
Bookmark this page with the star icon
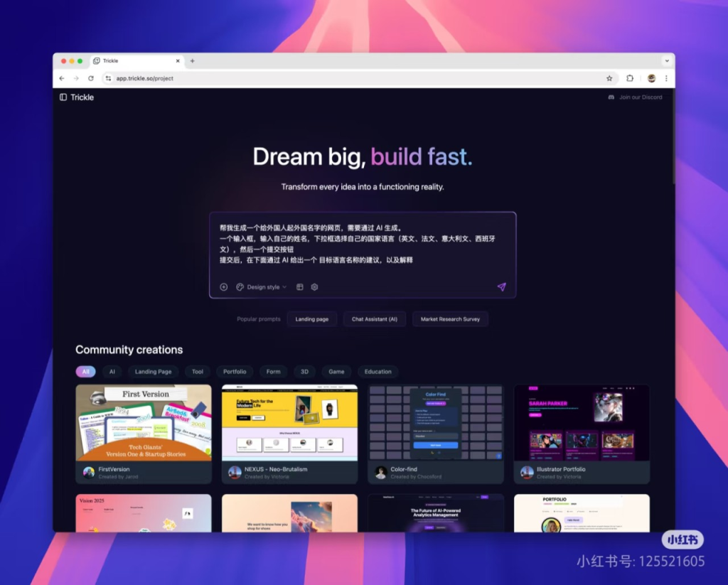(x=609, y=78)
